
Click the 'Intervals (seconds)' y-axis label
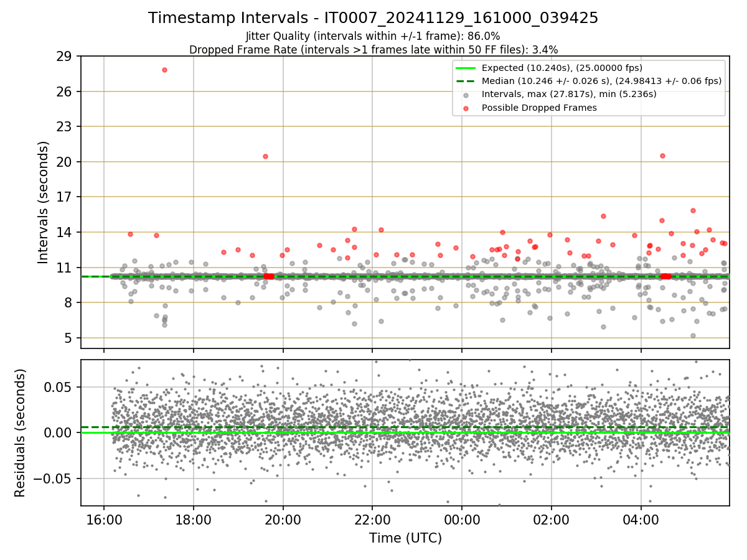43,202
